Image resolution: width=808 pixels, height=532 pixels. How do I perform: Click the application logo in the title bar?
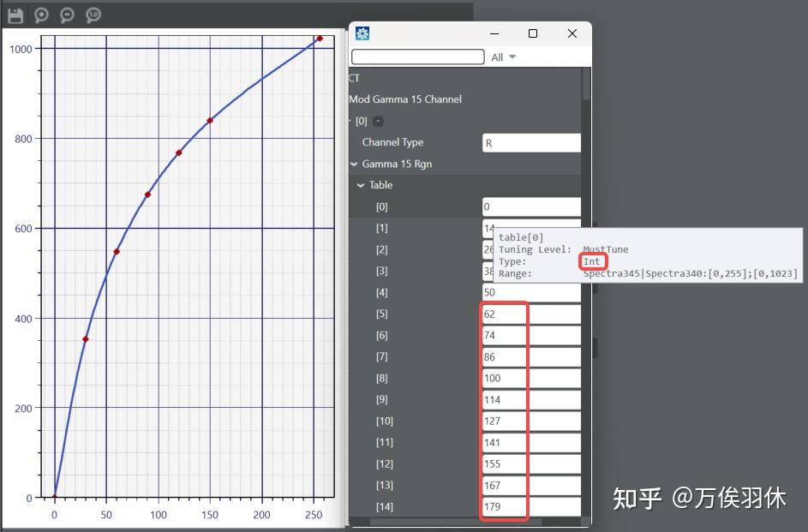362,33
